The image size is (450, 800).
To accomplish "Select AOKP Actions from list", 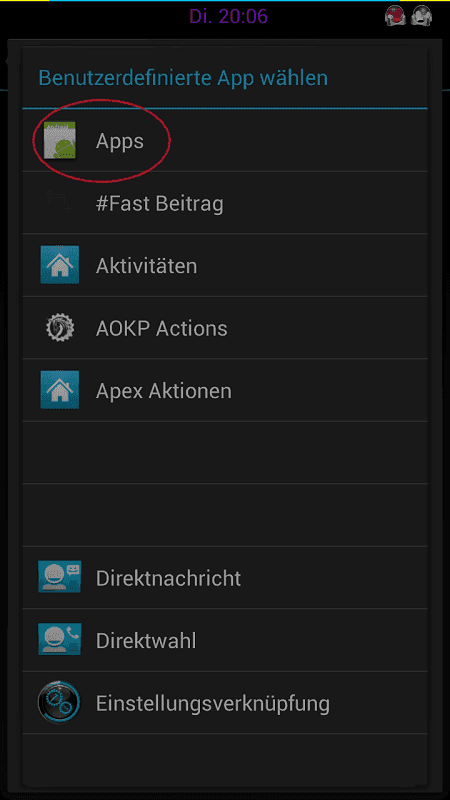I will (224, 328).
